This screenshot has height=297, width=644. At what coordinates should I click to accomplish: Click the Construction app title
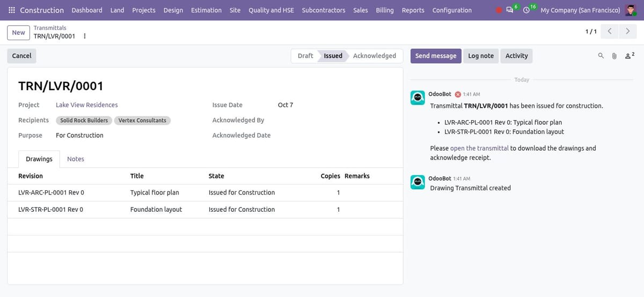pos(42,10)
